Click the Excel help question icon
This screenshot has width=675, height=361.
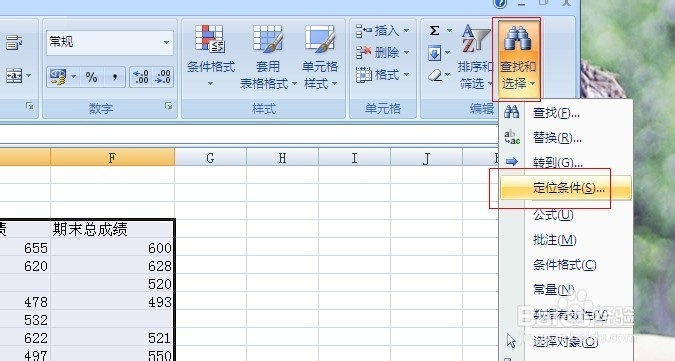(x=500, y=3)
